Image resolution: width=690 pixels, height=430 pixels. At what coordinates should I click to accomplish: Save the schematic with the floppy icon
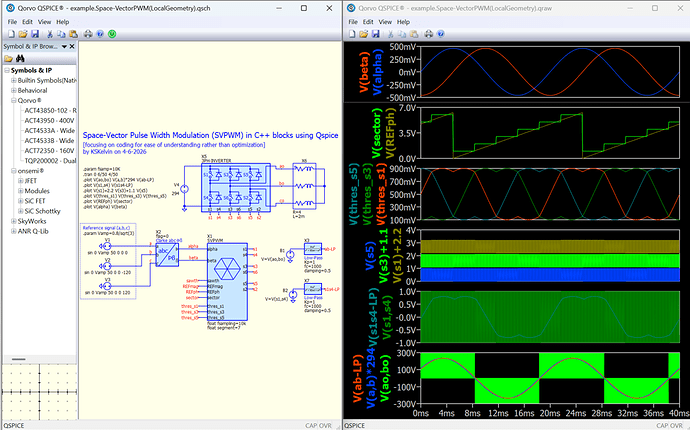click(x=35, y=34)
